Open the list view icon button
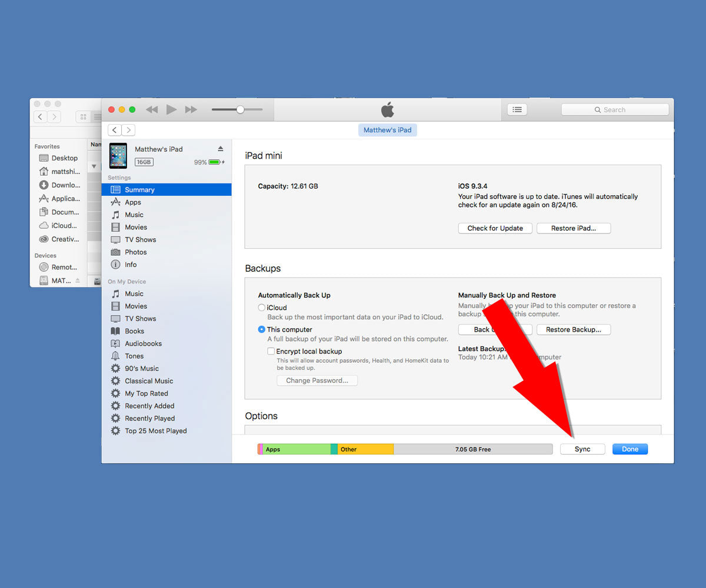 (x=517, y=109)
